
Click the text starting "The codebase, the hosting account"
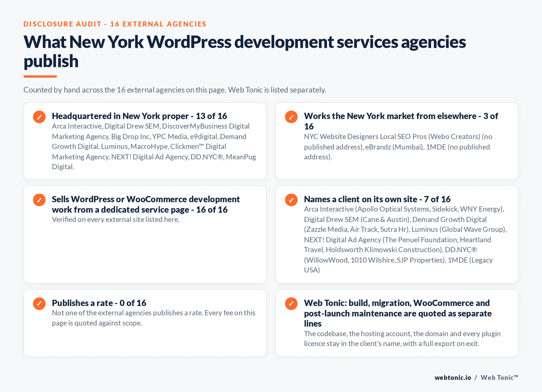tap(402, 339)
